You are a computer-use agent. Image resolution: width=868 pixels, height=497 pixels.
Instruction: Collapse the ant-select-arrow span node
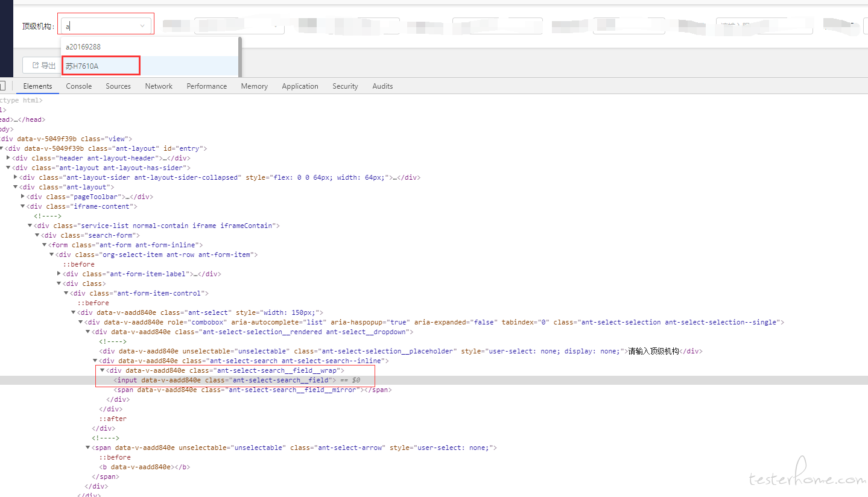pos(88,448)
